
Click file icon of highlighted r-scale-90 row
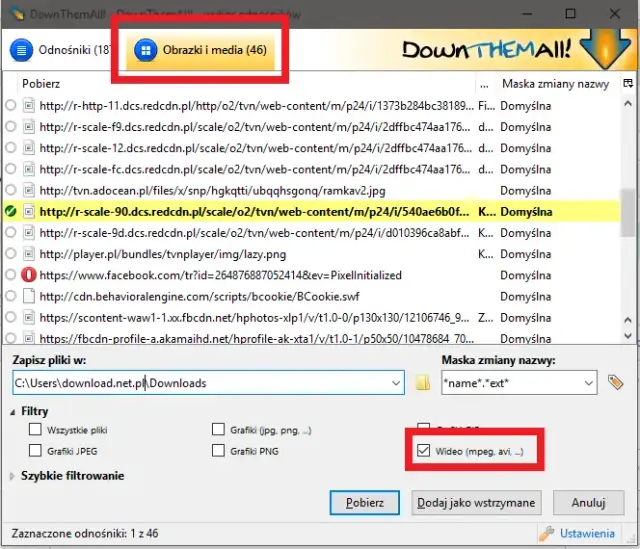click(x=29, y=211)
